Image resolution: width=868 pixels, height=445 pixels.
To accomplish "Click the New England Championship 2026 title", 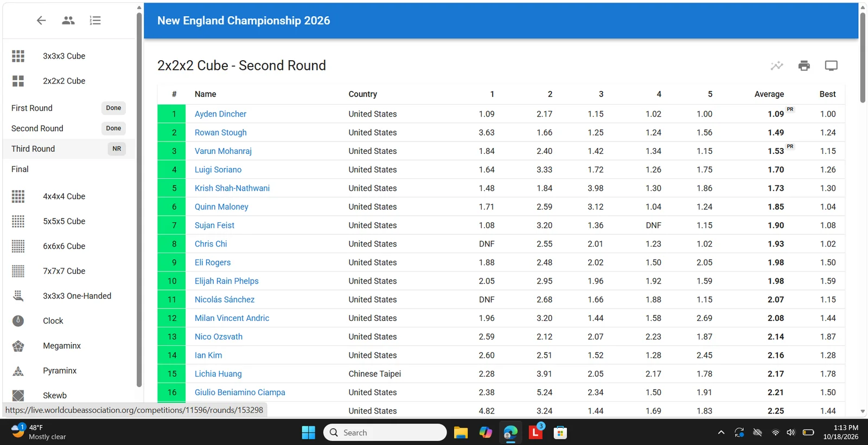I will point(244,21).
